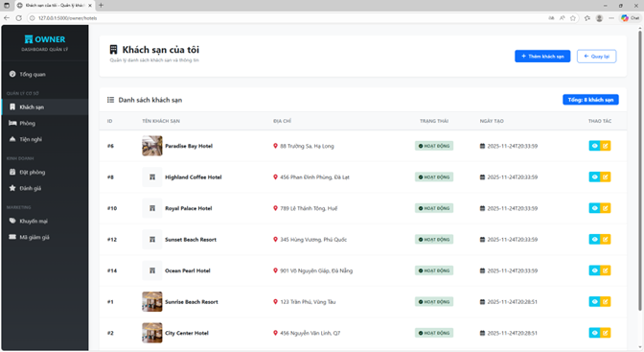Click the browser back arrow

7,18
